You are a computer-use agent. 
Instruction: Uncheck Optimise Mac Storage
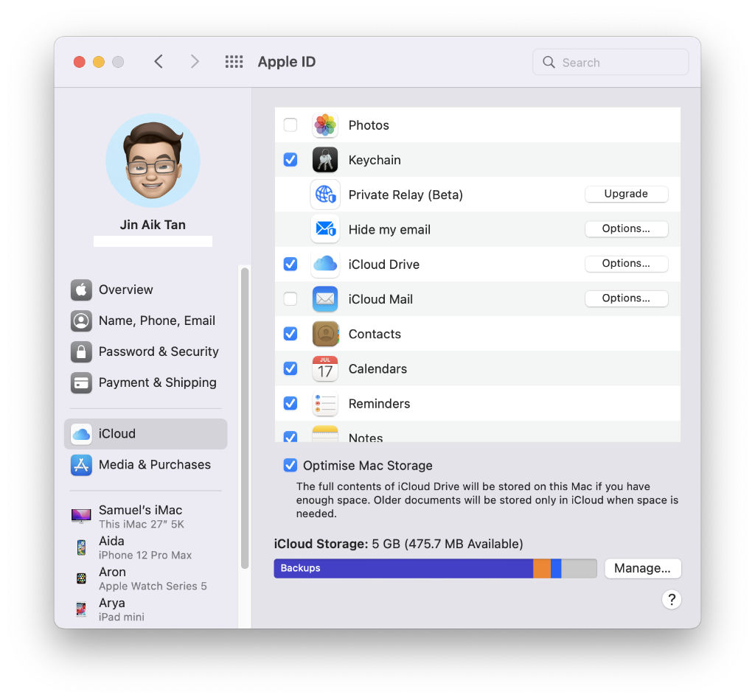tap(290, 465)
